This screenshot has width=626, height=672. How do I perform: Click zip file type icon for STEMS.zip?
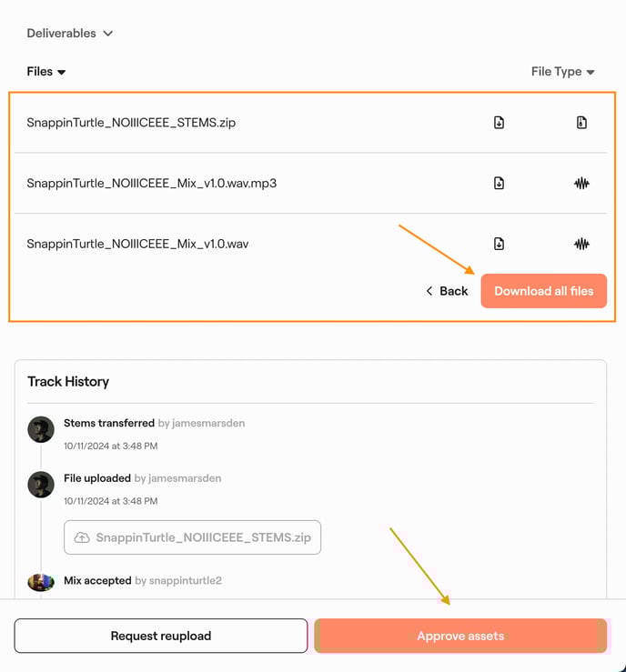(x=581, y=123)
